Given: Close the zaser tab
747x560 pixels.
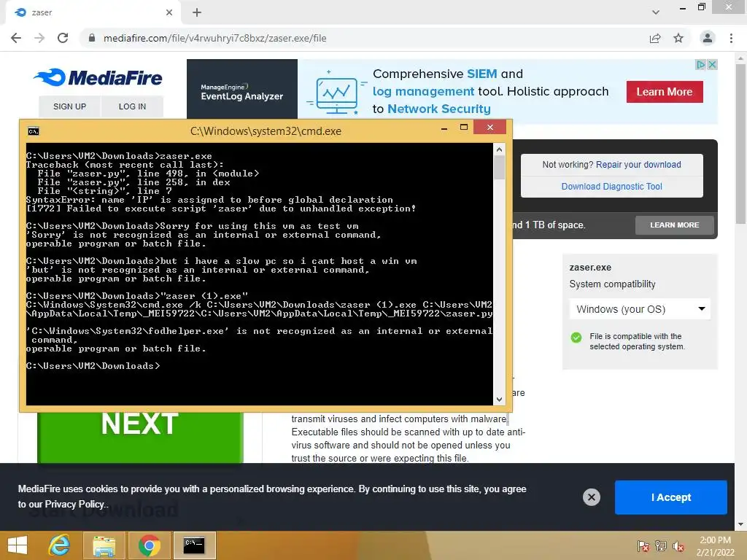Looking at the screenshot, I should point(169,12).
